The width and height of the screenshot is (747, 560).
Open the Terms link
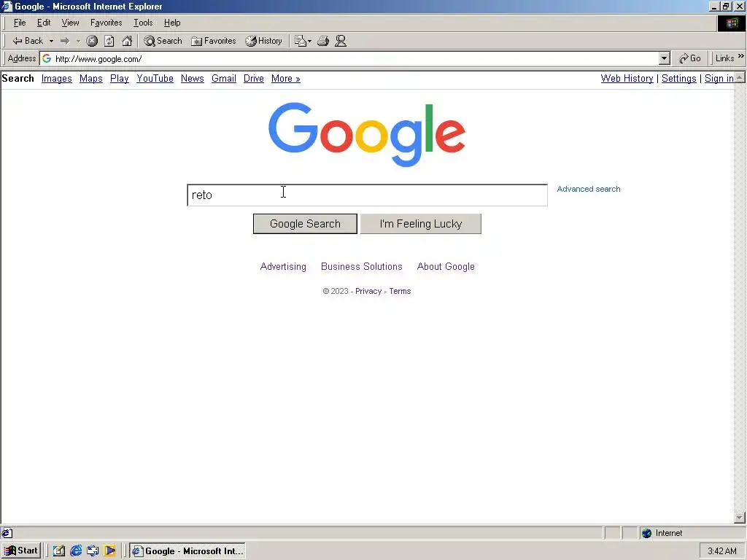pyautogui.click(x=400, y=292)
